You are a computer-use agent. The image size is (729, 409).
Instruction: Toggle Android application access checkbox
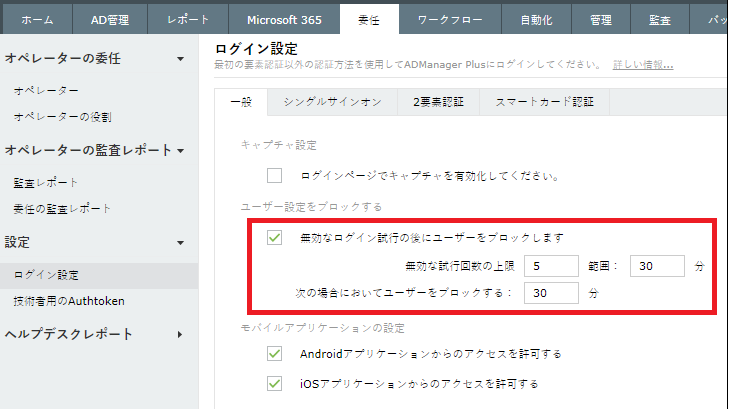coord(274,354)
